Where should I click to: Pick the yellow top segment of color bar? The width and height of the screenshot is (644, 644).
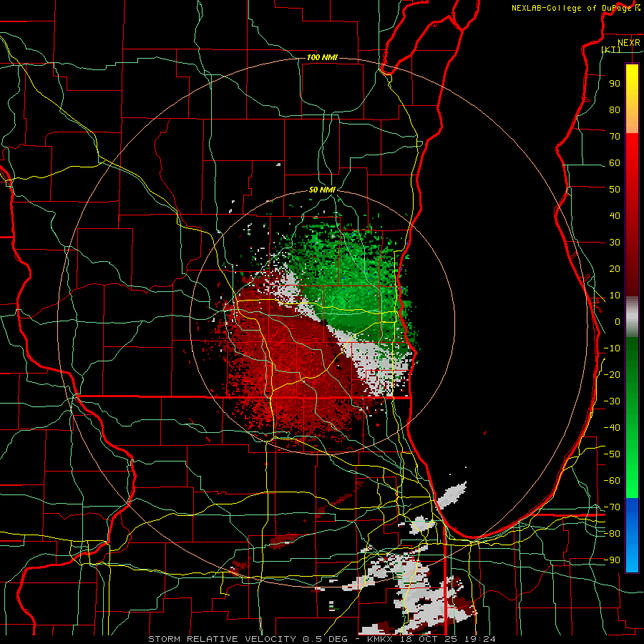pyautogui.click(x=632, y=99)
